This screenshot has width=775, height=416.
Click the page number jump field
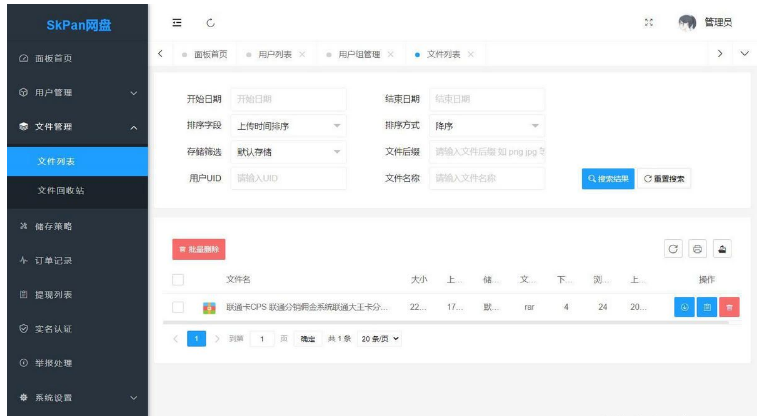[262, 339]
